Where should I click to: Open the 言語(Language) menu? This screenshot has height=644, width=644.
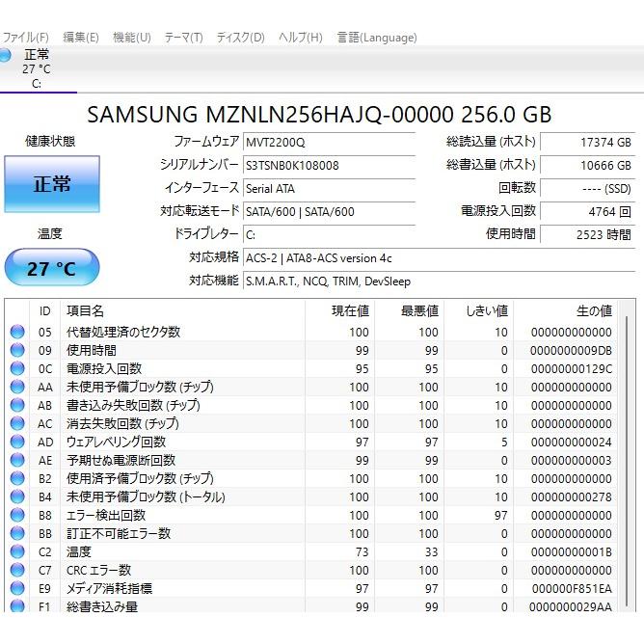pyautogui.click(x=377, y=38)
